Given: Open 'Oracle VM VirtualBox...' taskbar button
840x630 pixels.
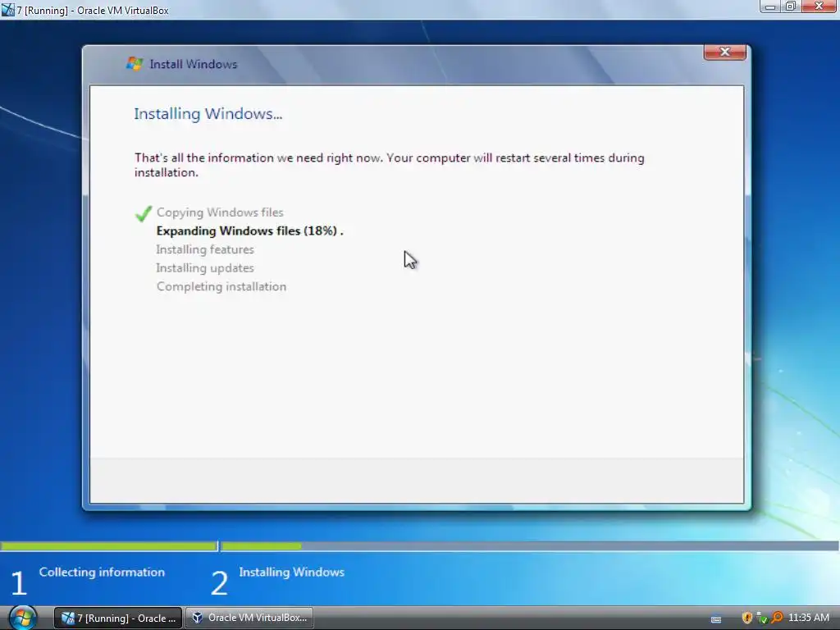Looking at the screenshot, I should (x=249, y=618).
